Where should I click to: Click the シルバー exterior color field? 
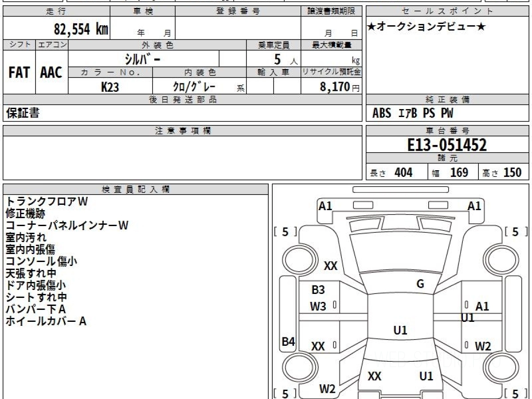point(143,59)
